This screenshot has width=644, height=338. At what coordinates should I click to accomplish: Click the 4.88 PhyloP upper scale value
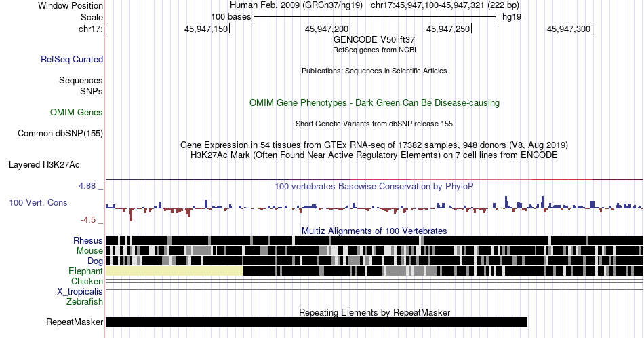(87, 186)
